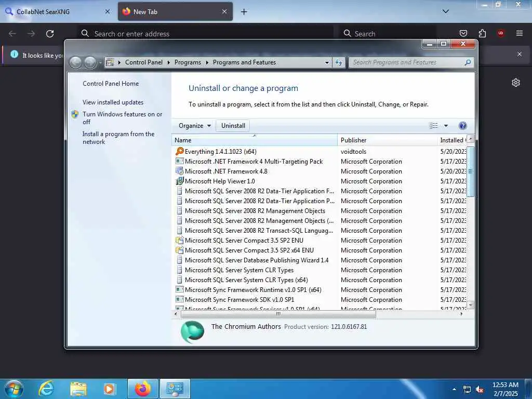The width and height of the screenshot is (532, 399).
Task: Click the Chromium Authors details pane icon
Action: (x=192, y=331)
